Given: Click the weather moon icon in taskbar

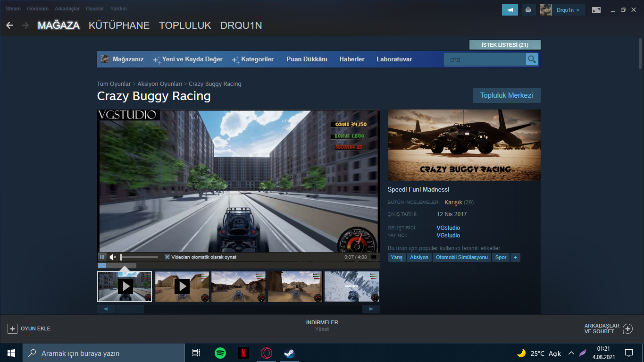Looking at the screenshot, I should [521, 353].
